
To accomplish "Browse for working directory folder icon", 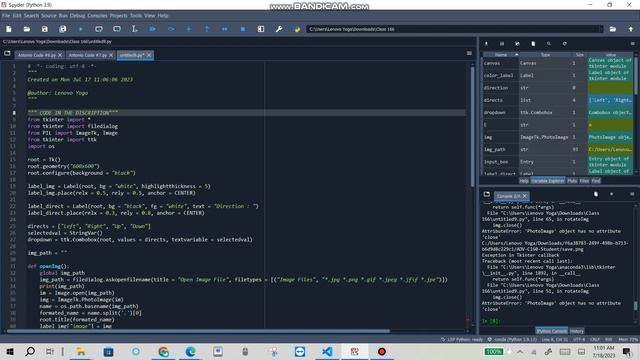I will pyautogui.click(x=613, y=29).
